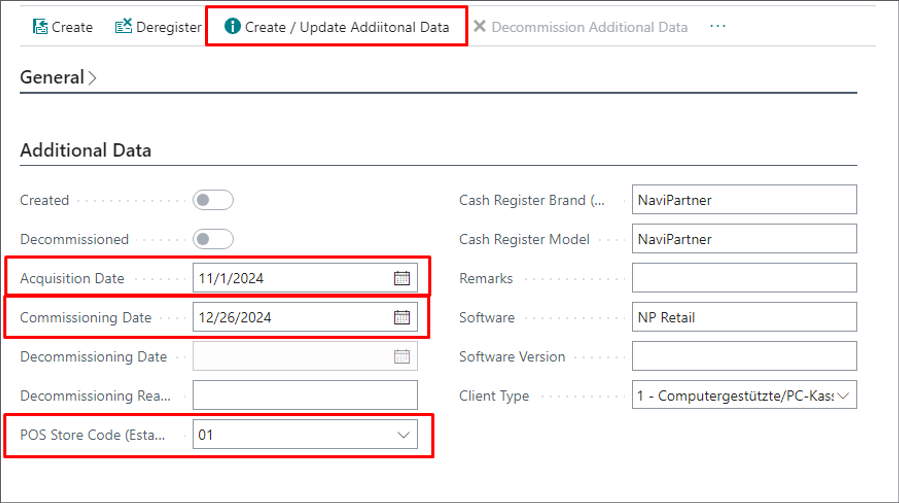Expand the Client Type dropdown arrow

click(x=843, y=396)
